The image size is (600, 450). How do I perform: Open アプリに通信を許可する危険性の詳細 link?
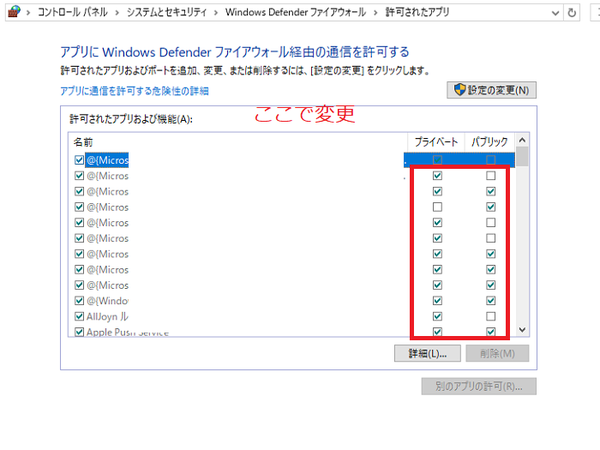[x=135, y=91]
